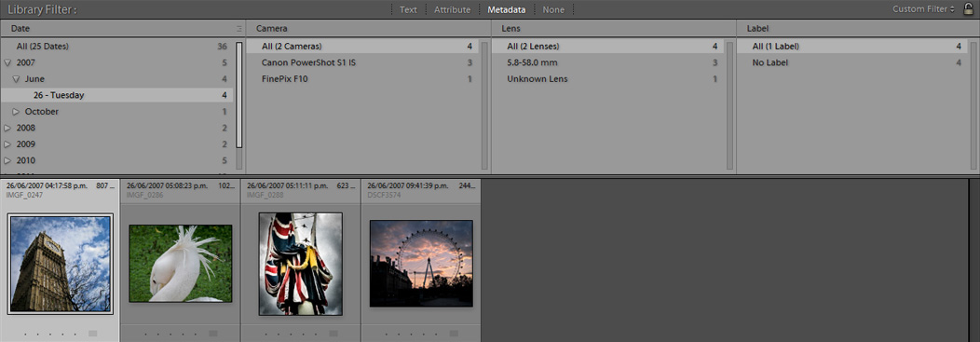Viewport: 980px width, 342px height.
Task: Click the Label column scrollbar
Action: (x=973, y=104)
